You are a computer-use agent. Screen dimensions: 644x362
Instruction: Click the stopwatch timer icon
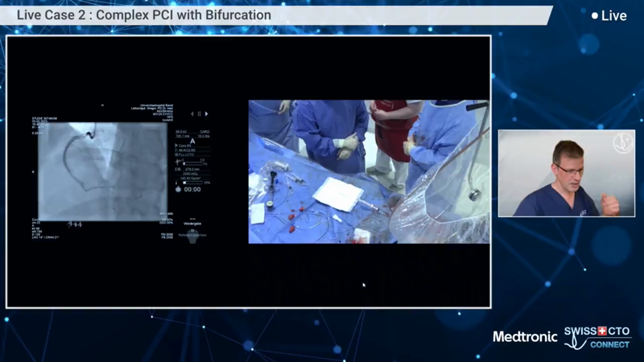coord(178,189)
